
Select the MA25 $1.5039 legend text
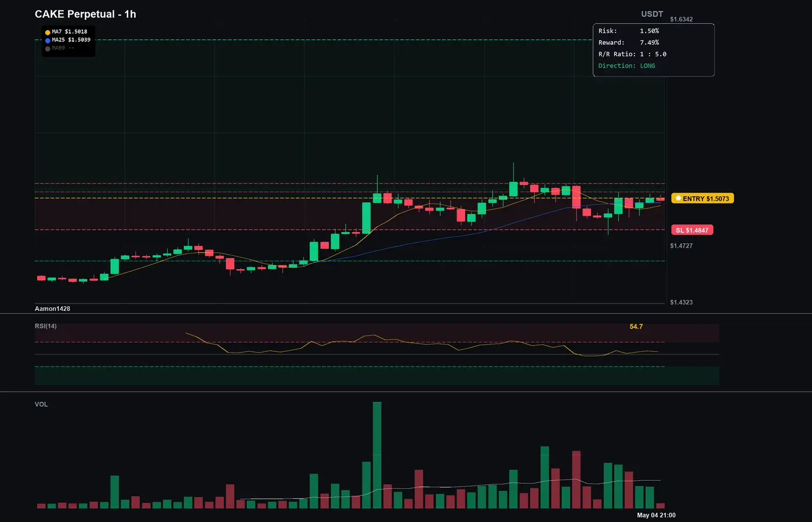pyautogui.click(x=71, y=40)
